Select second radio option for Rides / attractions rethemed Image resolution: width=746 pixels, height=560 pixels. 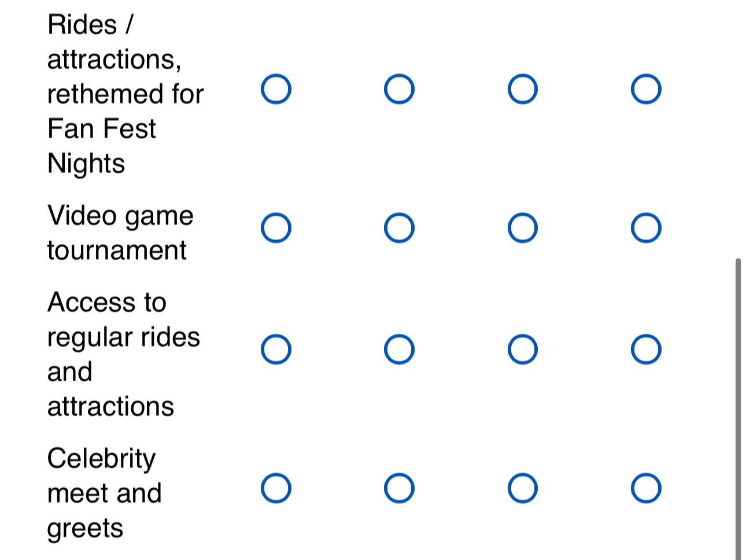399,89
